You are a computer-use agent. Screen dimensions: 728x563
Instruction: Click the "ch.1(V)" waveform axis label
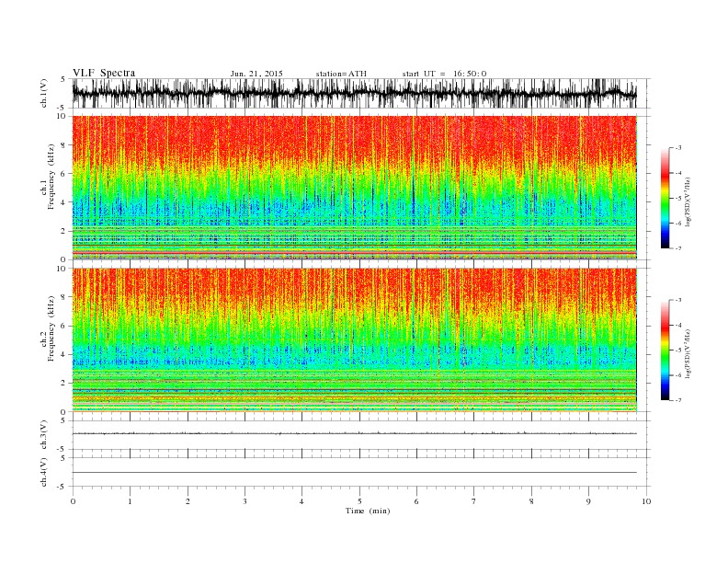(x=44, y=93)
